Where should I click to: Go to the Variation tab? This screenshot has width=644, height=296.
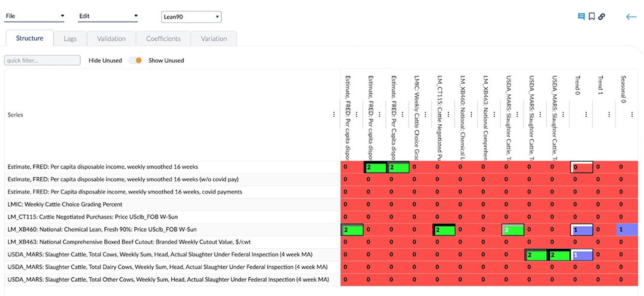click(213, 39)
